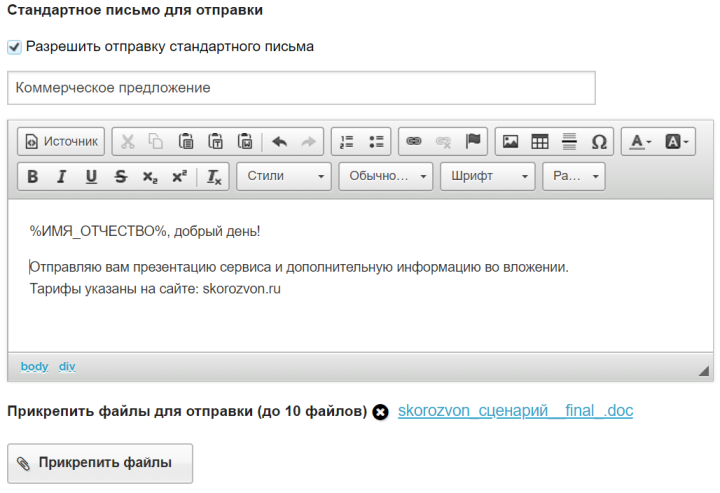Insert a numbered list
Image resolution: width=720 pixels, height=493 pixels.
(x=347, y=141)
